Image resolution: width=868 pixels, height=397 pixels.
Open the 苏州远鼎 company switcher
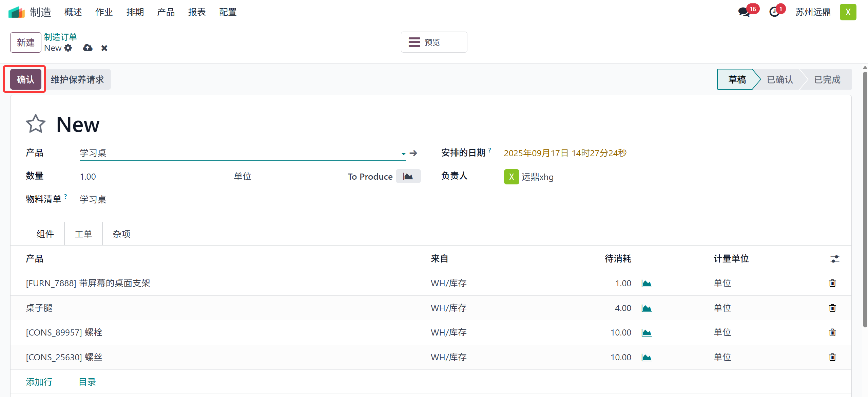(813, 12)
